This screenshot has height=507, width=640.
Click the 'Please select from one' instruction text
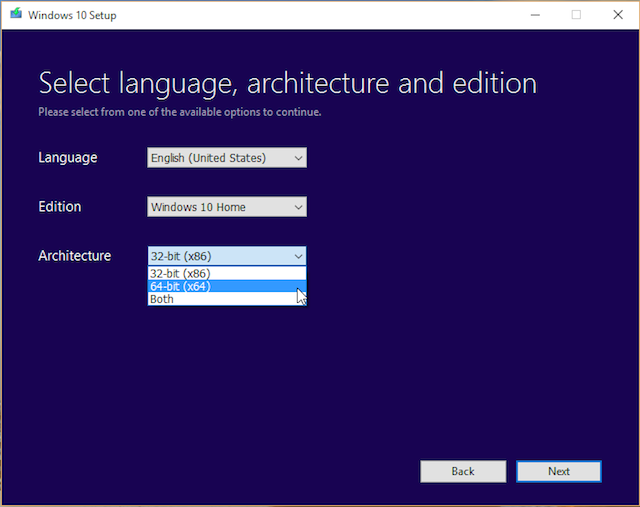tap(180, 112)
